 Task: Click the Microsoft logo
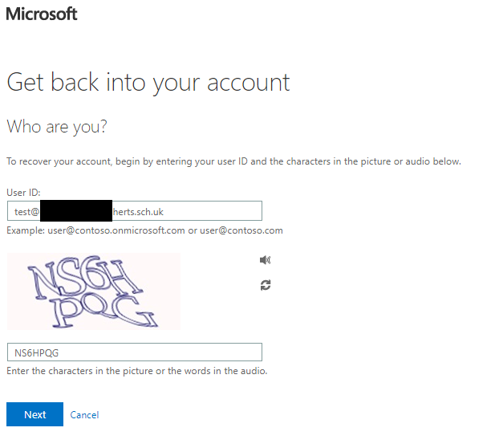tap(42, 14)
